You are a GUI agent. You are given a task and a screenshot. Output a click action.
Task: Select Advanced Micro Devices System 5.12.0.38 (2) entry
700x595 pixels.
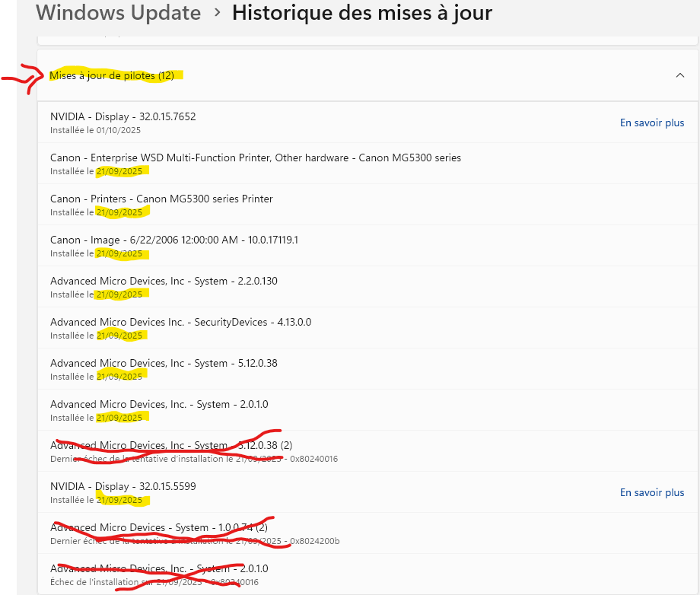367,451
